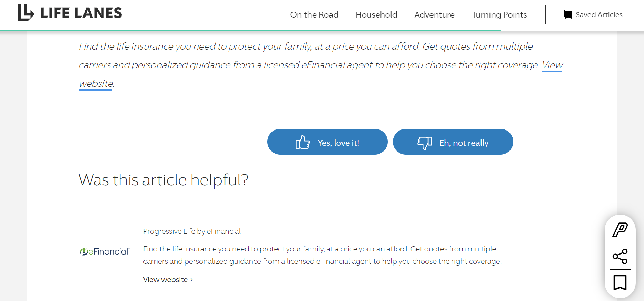Click the bookmark icon beside Saved Articles
Viewport: 644px width, 301px height.
(x=567, y=14)
